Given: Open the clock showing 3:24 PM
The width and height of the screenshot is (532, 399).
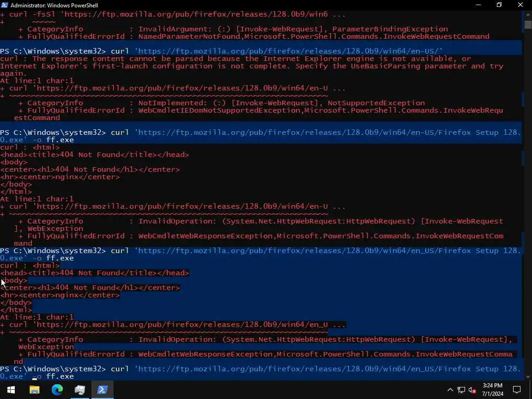Looking at the screenshot, I should [493, 390].
